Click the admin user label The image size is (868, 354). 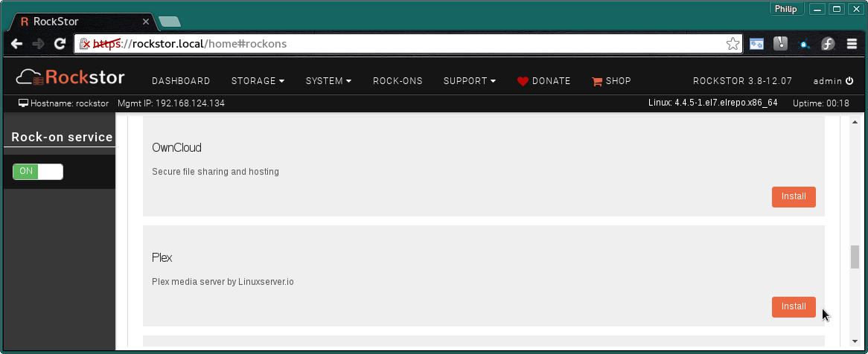(828, 81)
